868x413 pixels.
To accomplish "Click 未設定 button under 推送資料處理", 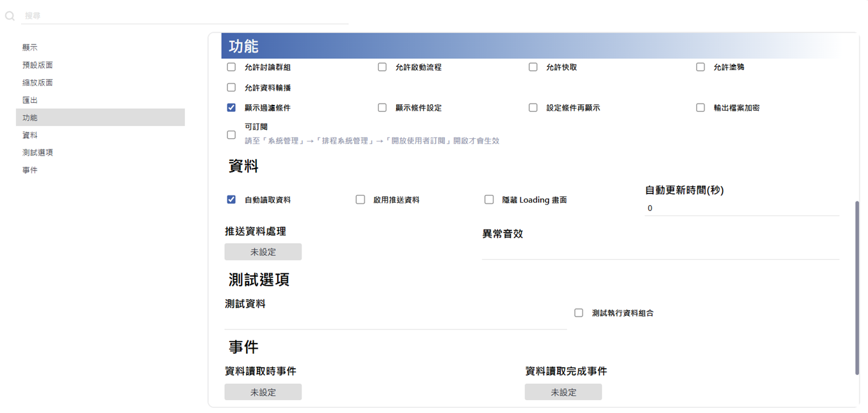I will 263,252.
